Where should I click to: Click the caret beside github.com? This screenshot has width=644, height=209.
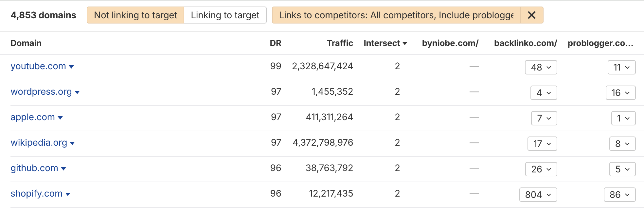63,169
